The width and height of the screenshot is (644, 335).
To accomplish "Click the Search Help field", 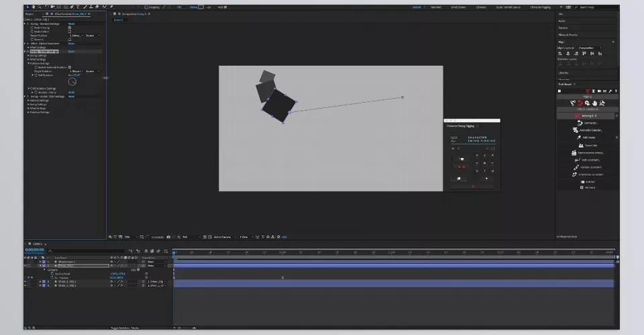I will [x=596, y=7].
